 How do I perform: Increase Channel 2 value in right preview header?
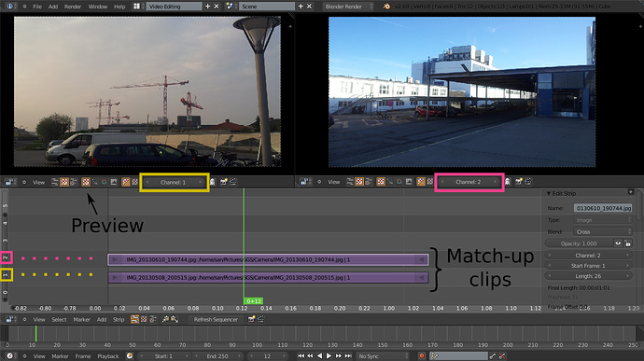[496, 182]
